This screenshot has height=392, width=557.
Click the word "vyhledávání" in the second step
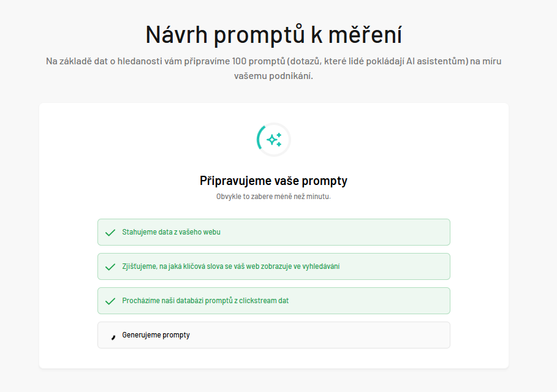coord(321,266)
